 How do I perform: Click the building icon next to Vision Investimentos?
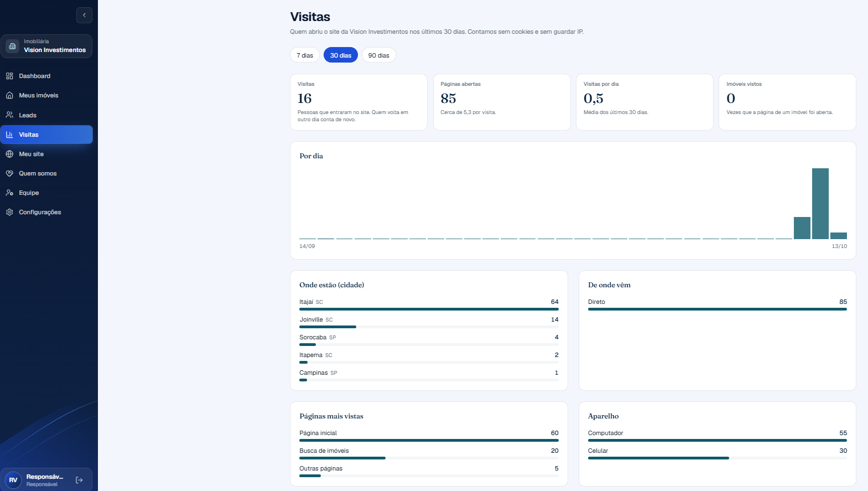tap(12, 46)
